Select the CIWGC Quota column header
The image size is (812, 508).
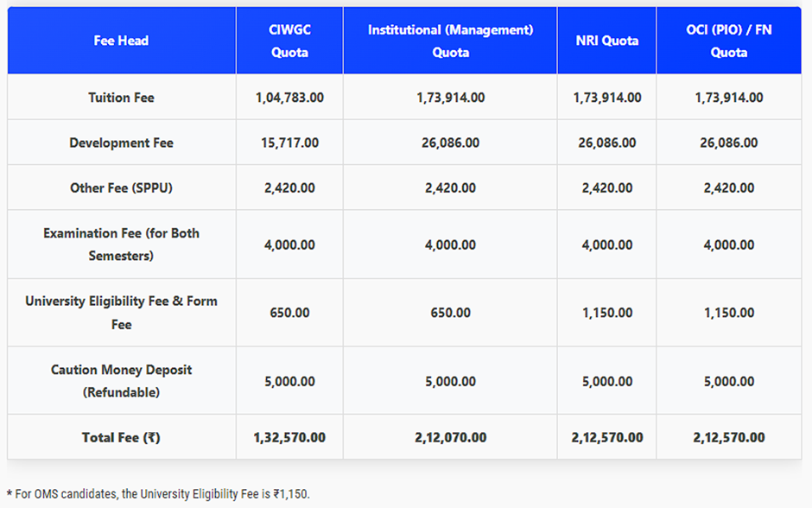(x=289, y=41)
